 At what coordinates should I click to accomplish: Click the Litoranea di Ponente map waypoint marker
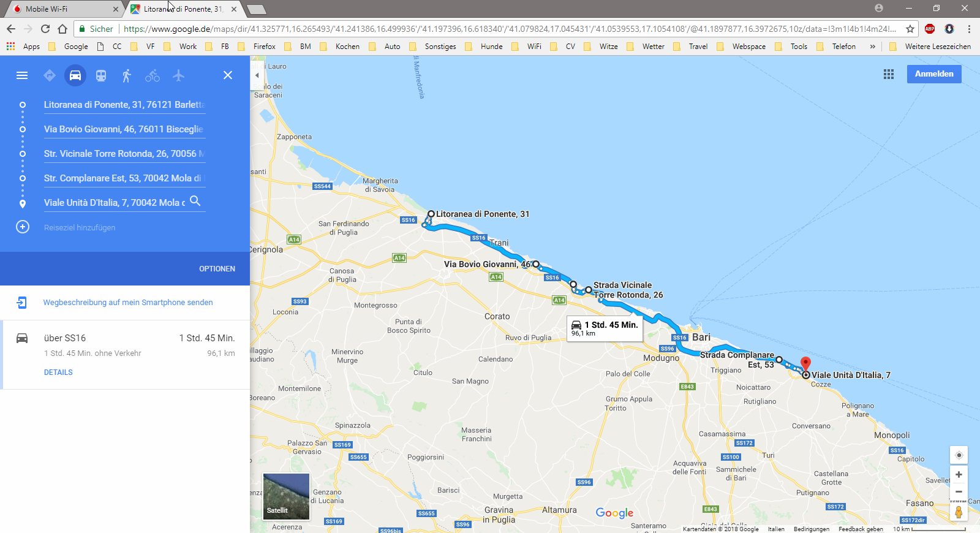coord(431,214)
